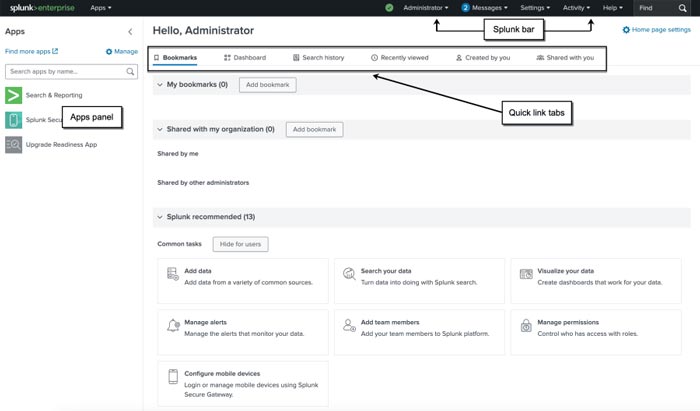Open the Home page settings link
The image size is (700, 411).
[661, 30]
